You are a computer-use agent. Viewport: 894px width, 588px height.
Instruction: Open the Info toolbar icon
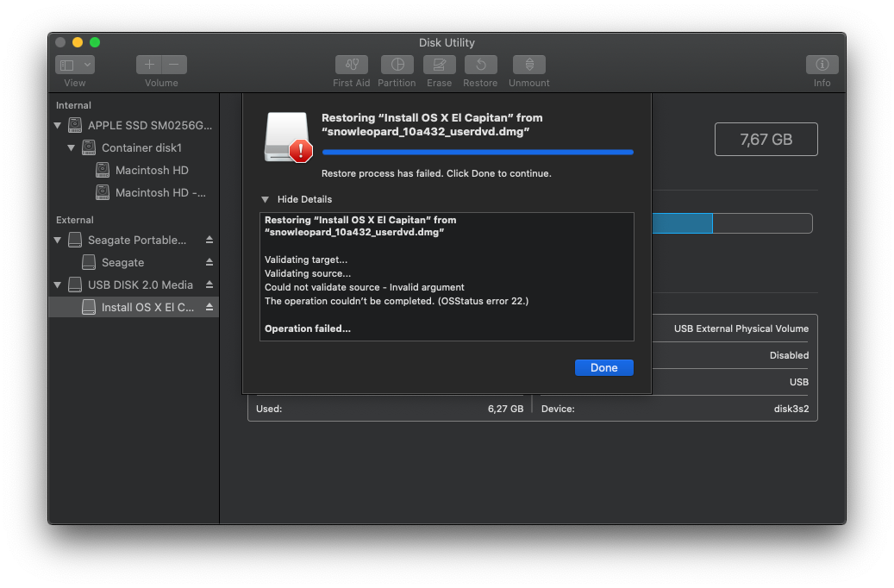(822, 65)
